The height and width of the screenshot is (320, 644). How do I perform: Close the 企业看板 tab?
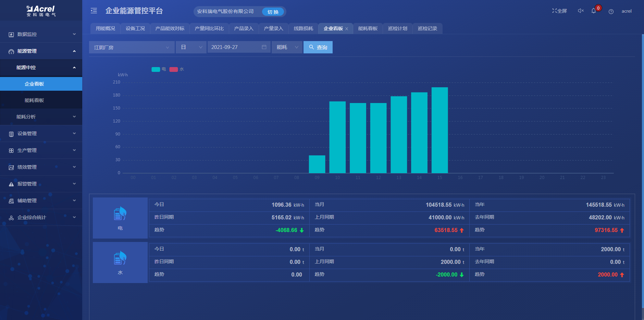(x=347, y=28)
